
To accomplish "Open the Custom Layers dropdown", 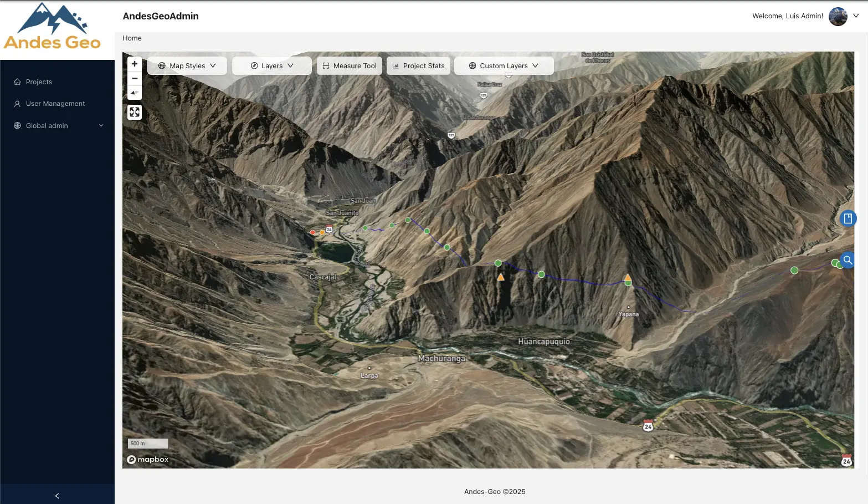I will [504, 66].
